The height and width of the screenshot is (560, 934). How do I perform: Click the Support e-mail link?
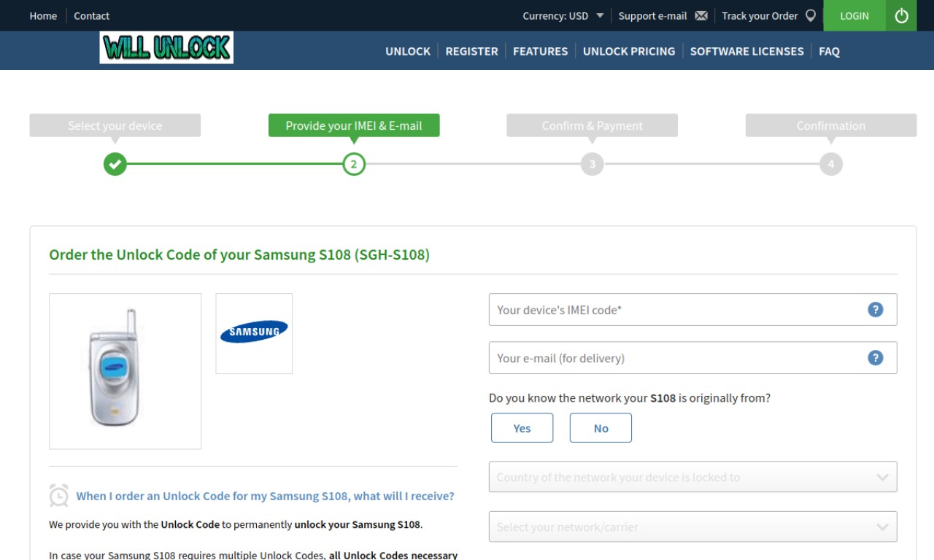point(652,15)
